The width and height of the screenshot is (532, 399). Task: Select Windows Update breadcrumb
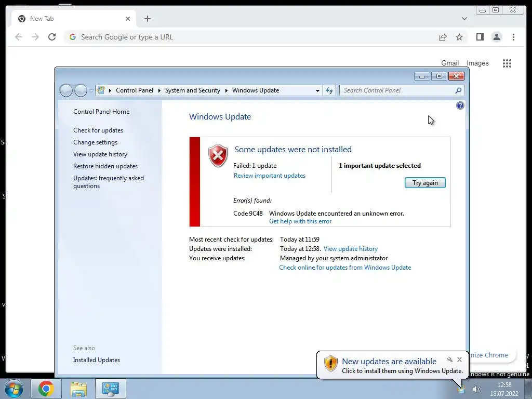[x=256, y=90]
